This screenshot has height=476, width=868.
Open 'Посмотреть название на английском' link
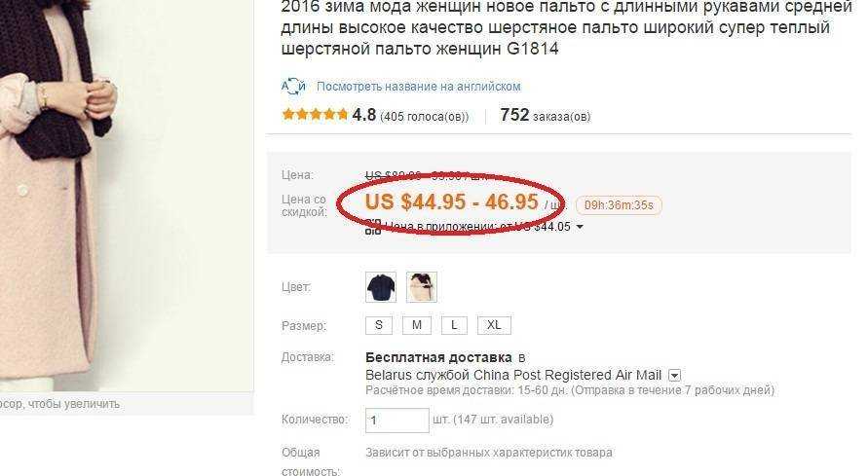point(419,87)
